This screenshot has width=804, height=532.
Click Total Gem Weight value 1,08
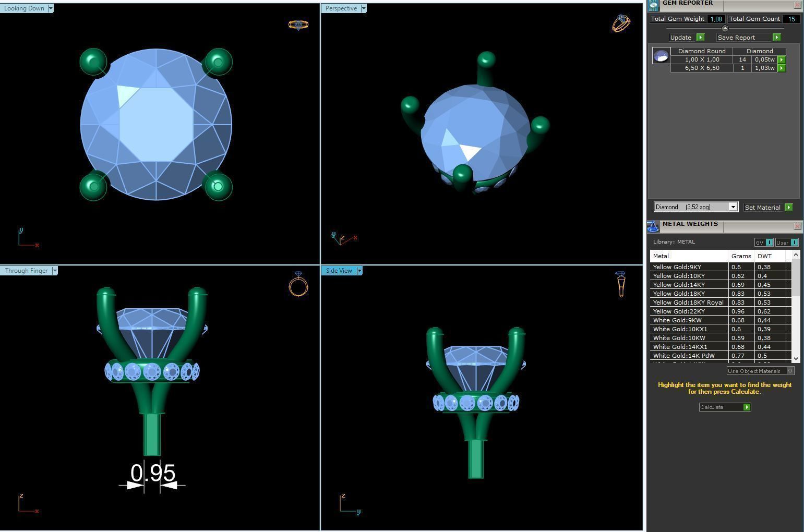[715, 19]
